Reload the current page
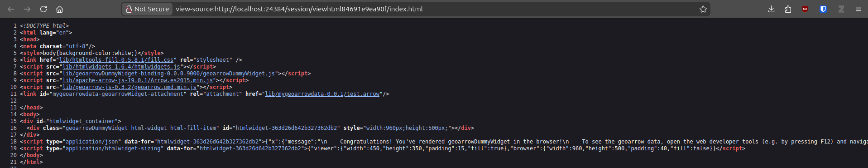The height and width of the screenshot is (168, 868). click(43, 9)
